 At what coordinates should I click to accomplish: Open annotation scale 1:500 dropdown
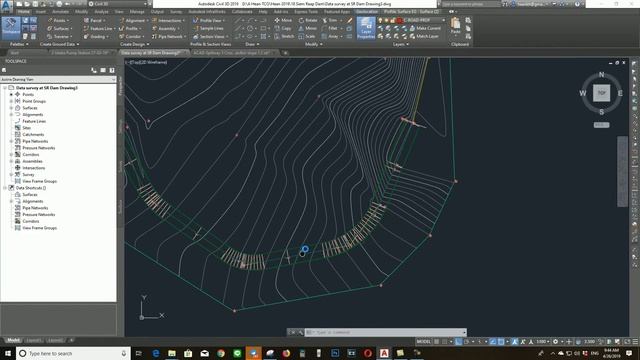coord(542,342)
